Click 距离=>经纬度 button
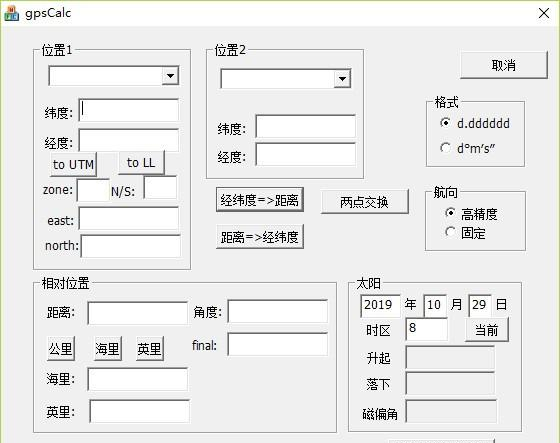This screenshot has height=443, width=560. coord(260,237)
